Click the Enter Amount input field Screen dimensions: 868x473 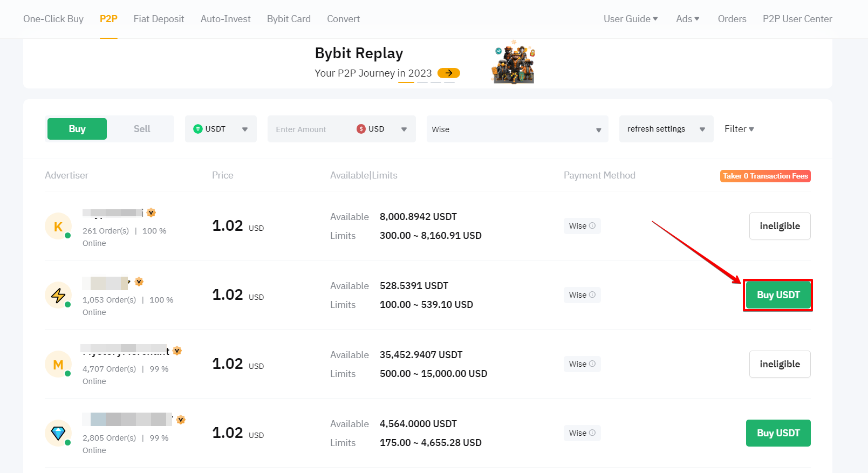310,129
